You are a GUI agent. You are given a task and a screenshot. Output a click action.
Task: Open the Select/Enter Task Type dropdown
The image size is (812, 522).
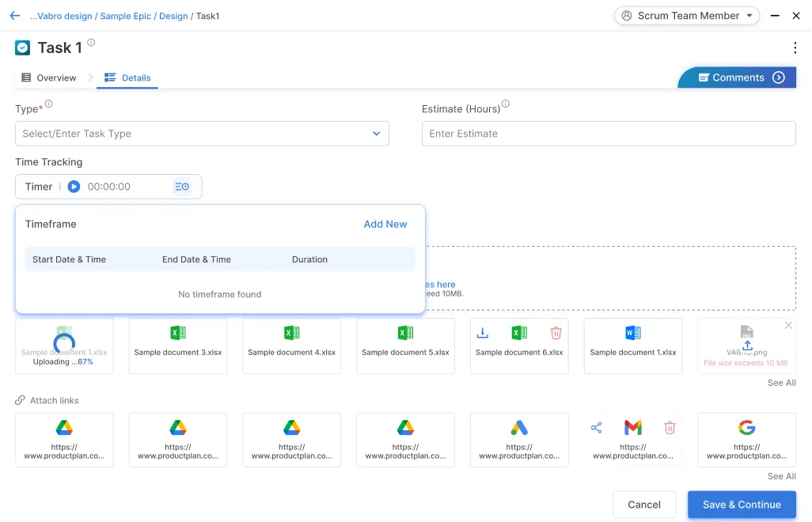(x=202, y=134)
